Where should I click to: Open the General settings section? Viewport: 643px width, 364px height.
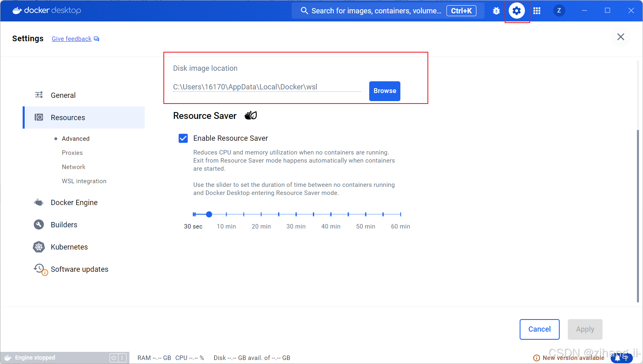pyautogui.click(x=84, y=95)
